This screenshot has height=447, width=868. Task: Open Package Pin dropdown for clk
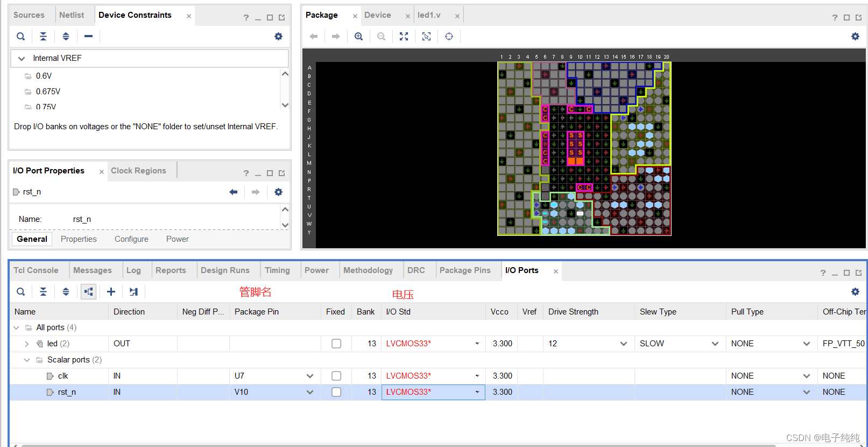pyautogui.click(x=310, y=376)
